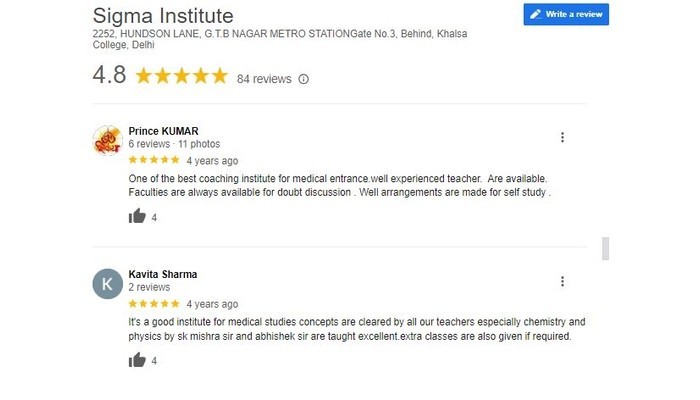Open Prince KUMAR's profile picture

coord(108,140)
